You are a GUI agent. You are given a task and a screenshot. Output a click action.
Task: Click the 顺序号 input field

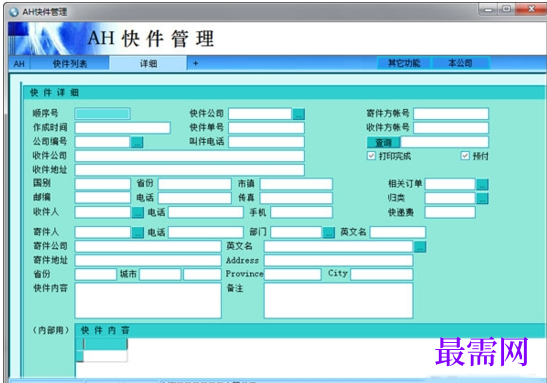(x=102, y=114)
